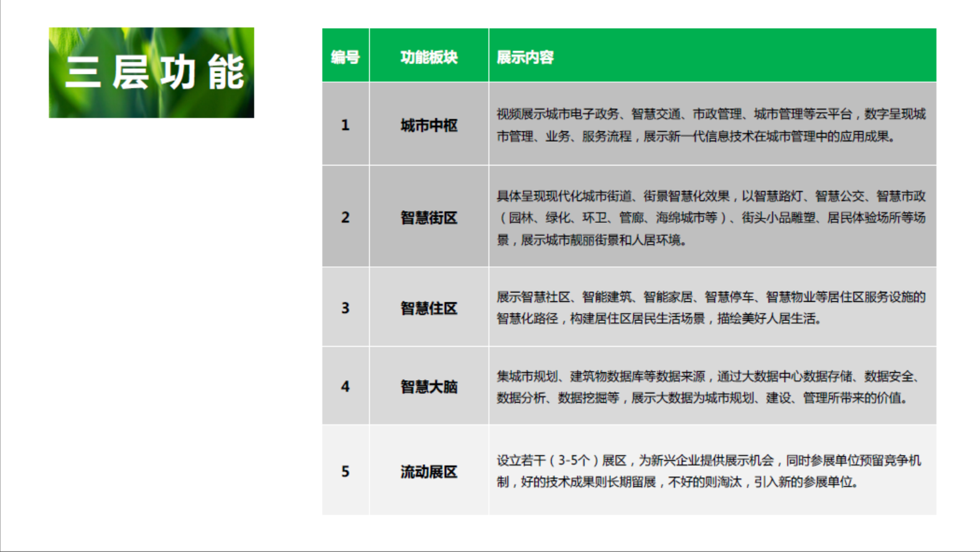Click the description starting 展示智慧社区
Image resolution: width=980 pixels, height=552 pixels.
(x=712, y=307)
